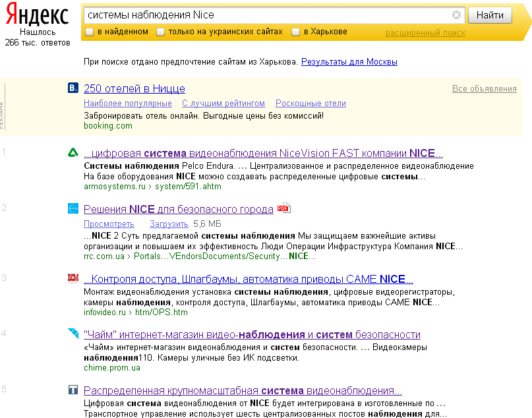Click the Booking.com 'B' favicon

tap(73, 88)
